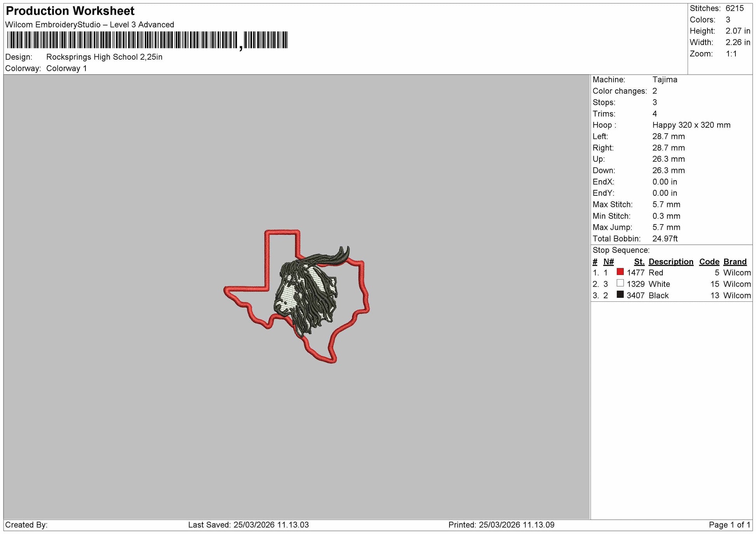Viewport: 756px width, 534px height.
Task: Click the "Max Jump:" label
Action: click(612, 227)
